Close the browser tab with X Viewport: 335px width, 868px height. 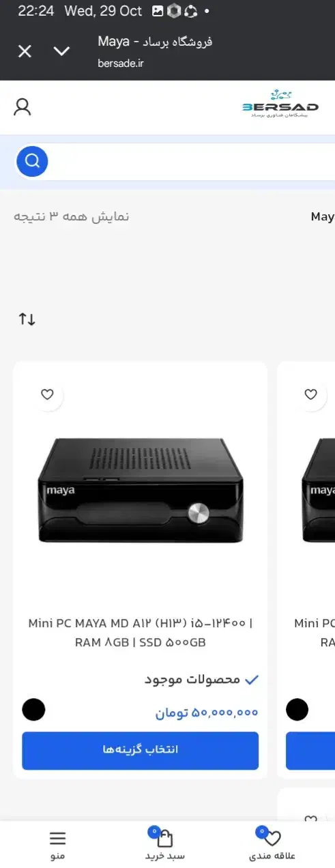tap(25, 51)
